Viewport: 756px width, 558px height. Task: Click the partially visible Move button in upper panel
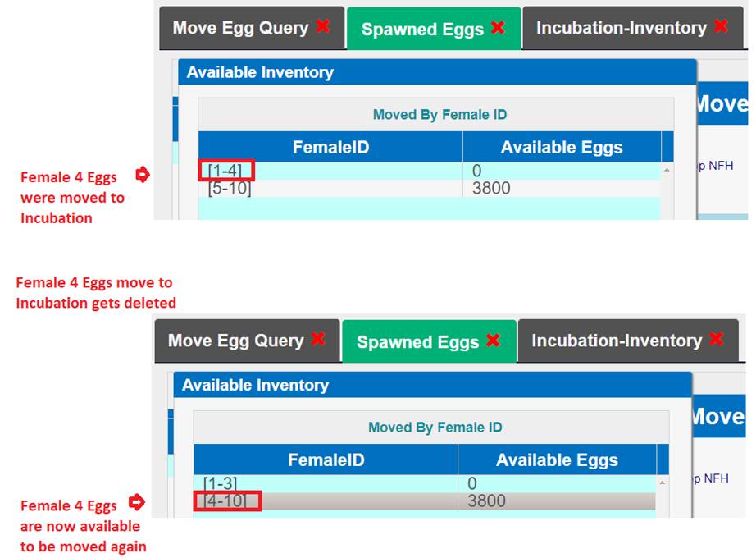tap(722, 104)
